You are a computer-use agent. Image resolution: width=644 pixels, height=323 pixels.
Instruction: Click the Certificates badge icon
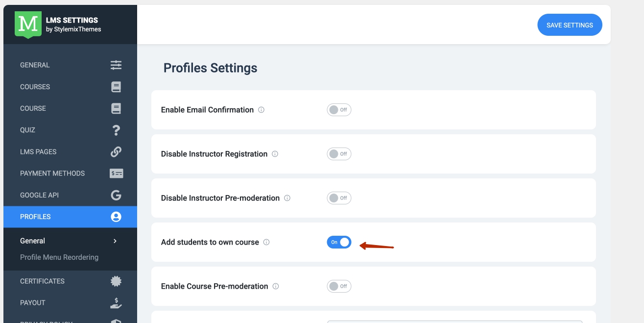click(116, 281)
